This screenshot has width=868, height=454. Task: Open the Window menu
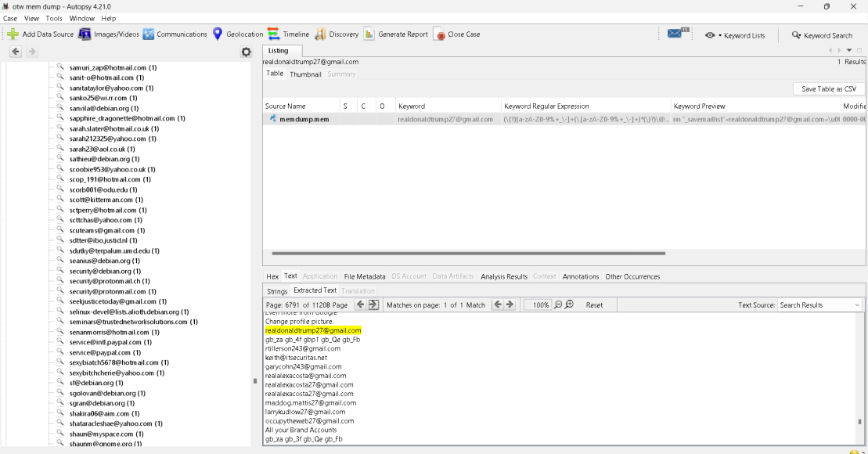(x=82, y=18)
